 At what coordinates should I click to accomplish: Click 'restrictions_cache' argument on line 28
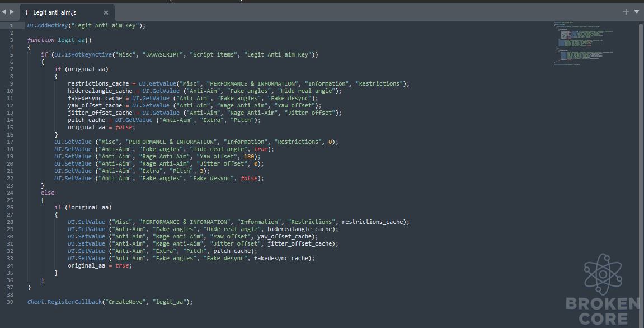point(372,222)
